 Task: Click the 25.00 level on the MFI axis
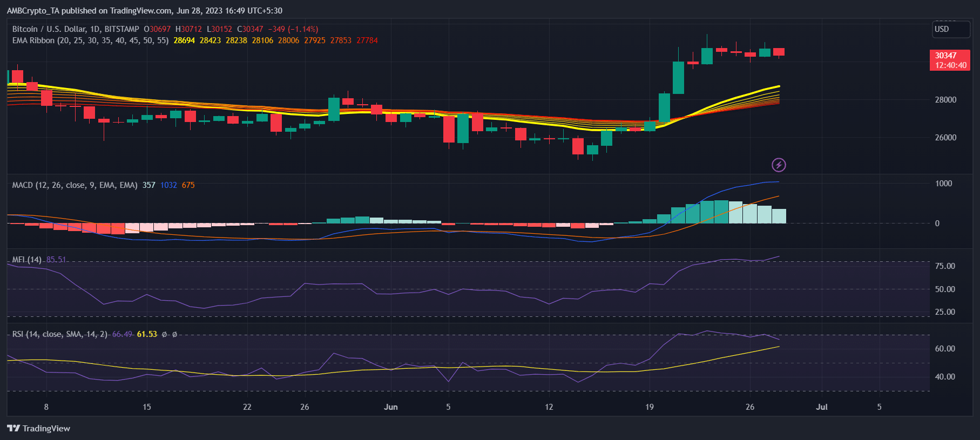pos(945,312)
